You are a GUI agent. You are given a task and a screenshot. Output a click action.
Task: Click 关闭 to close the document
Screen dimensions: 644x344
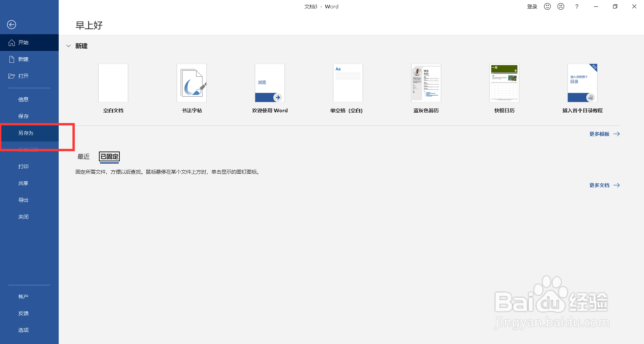[29, 217]
